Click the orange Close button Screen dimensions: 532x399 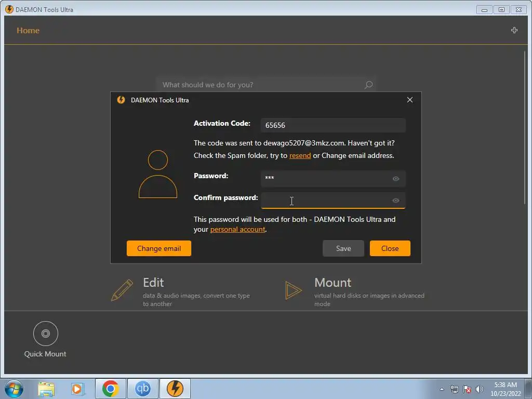tap(390, 248)
